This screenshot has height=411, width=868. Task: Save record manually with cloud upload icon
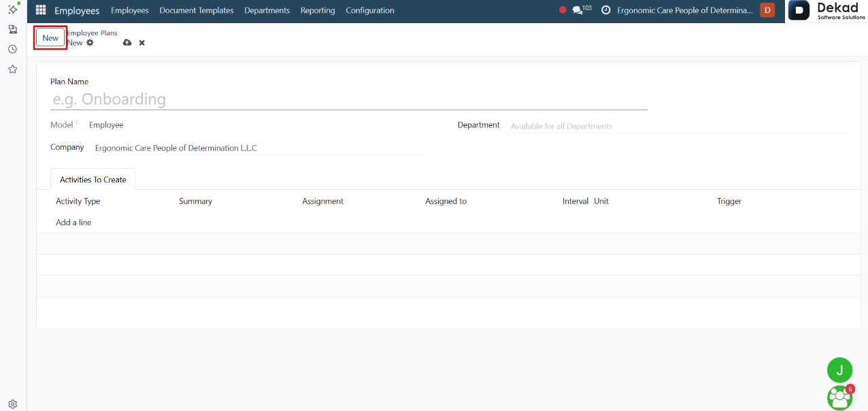pos(127,43)
